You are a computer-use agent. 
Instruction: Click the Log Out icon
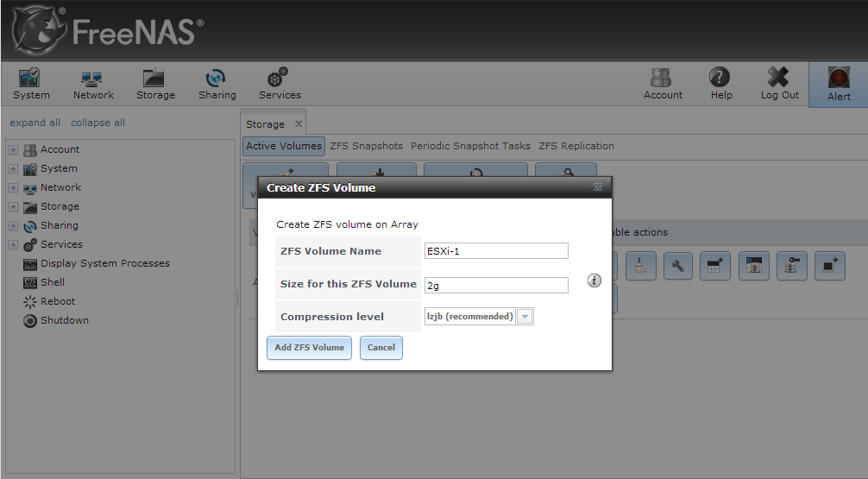point(779,84)
